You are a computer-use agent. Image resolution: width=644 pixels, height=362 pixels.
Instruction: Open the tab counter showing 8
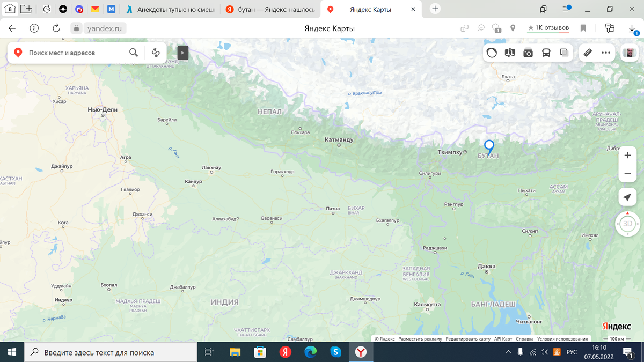click(10, 9)
